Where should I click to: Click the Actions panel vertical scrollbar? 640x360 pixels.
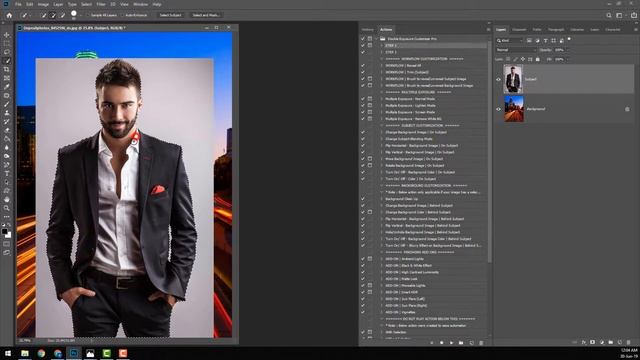click(x=489, y=151)
